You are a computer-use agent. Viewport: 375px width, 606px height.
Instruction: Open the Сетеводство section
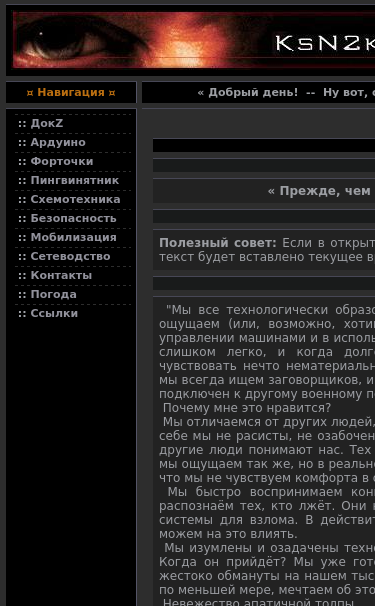(70, 256)
